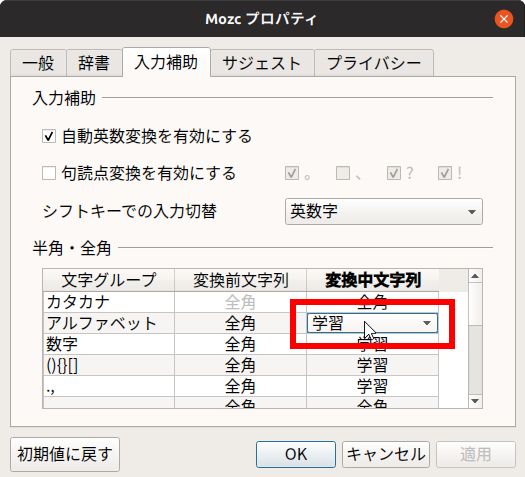
Task: Click 全角 in (){}[] 変換前文字列 cell
Action: [240, 365]
